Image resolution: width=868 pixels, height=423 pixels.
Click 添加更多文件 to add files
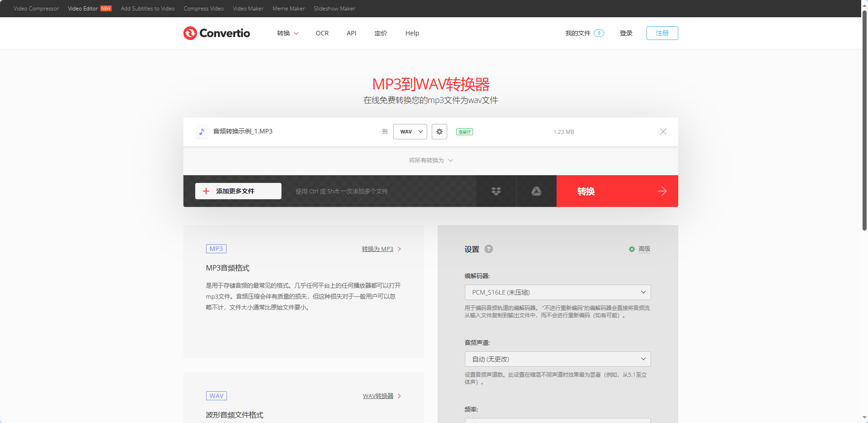(x=238, y=191)
